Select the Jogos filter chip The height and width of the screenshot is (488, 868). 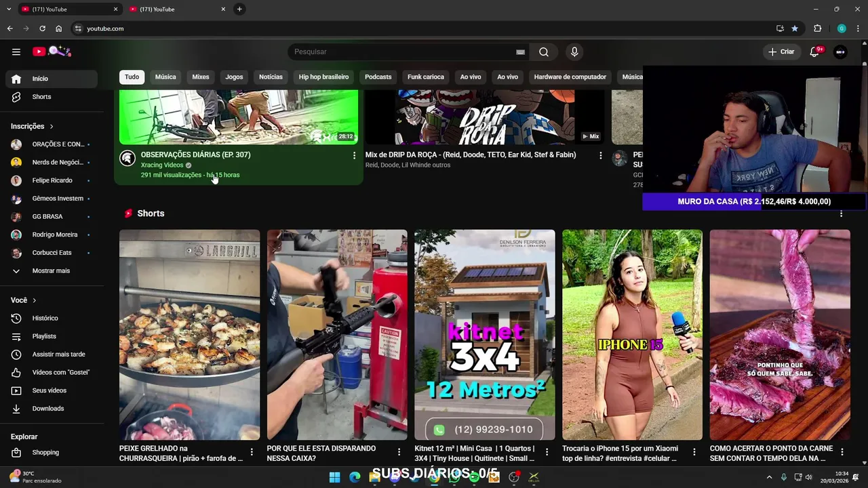click(x=234, y=77)
